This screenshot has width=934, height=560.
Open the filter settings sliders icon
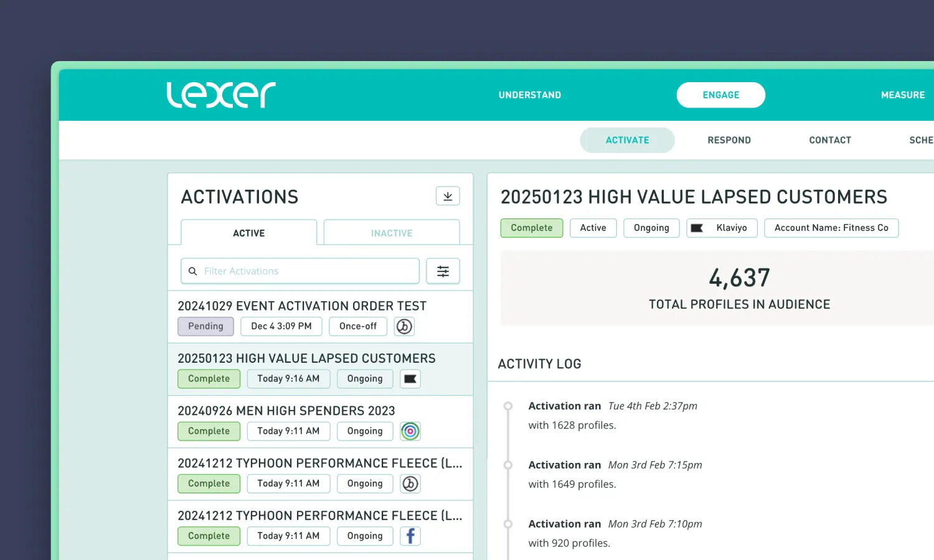click(443, 271)
